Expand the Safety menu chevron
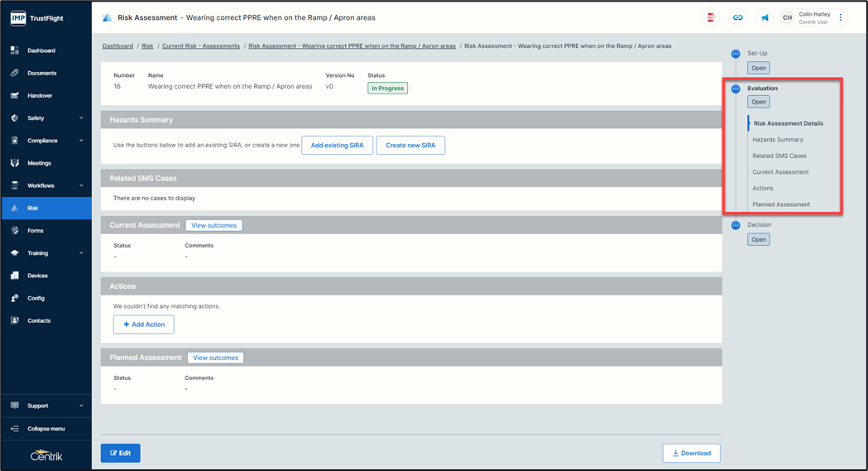 (81, 118)
